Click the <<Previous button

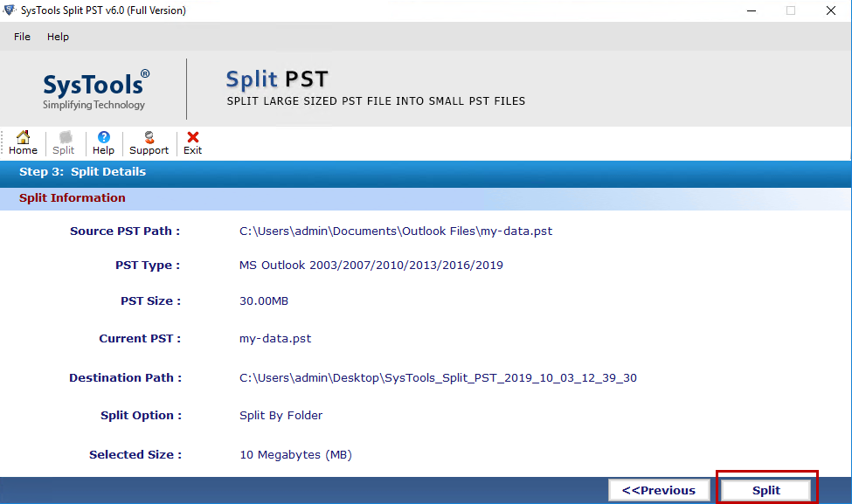(x=659, y=490)
